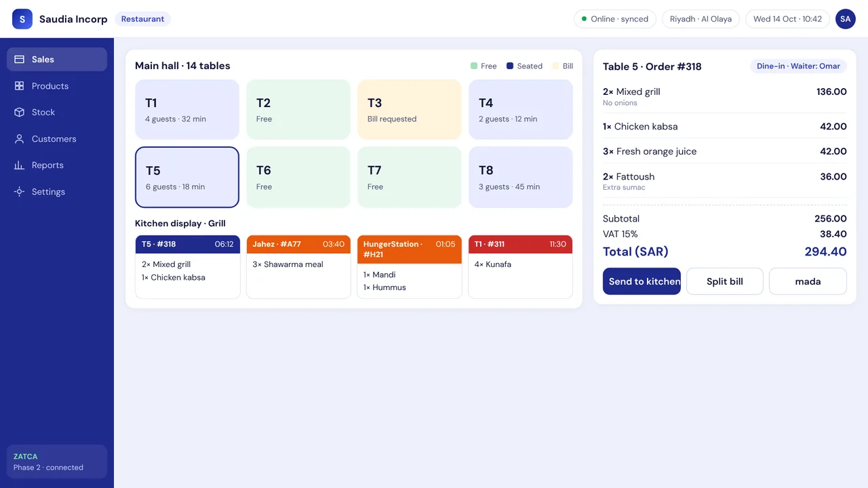Click the Reports bar chart icon
This screenshot has height=488, width=868.
point(19,165)
